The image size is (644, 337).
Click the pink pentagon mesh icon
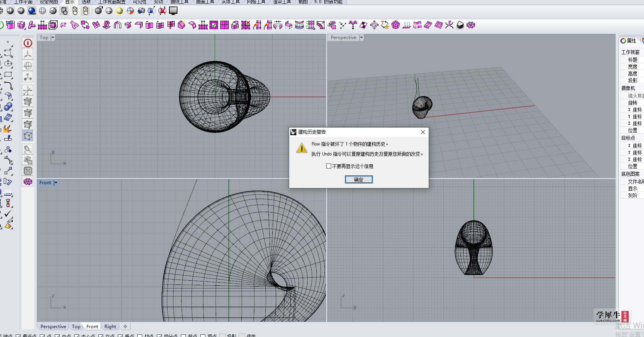[396, 25]
